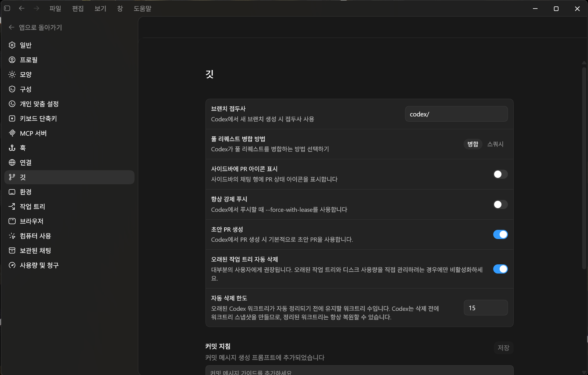Disable the 초안 PR 생성 toggle

tap(500, 234)
